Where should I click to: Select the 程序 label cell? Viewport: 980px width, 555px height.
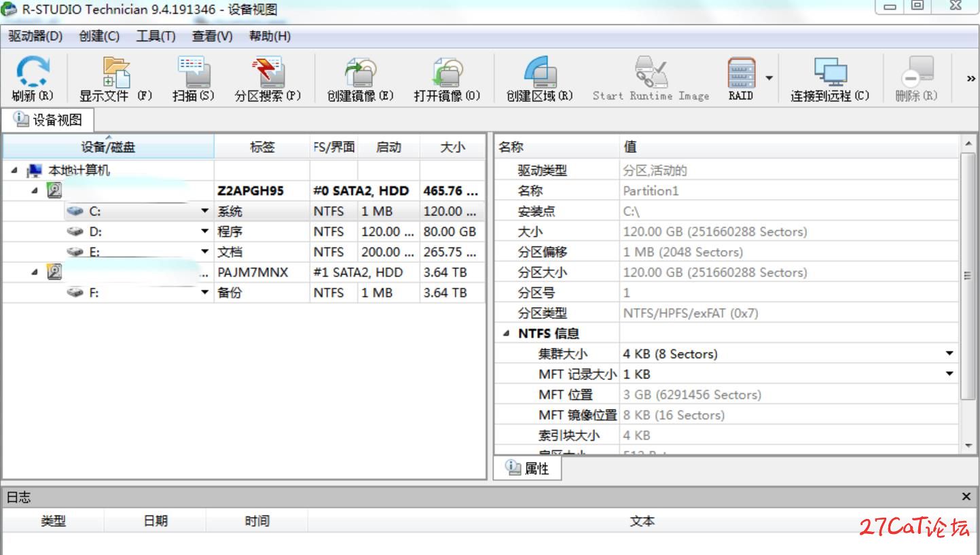pyautogui.click(x=262, y=232)
